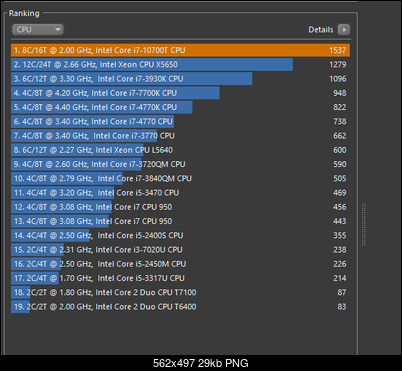Click the score value 1096

click(338, 79)
